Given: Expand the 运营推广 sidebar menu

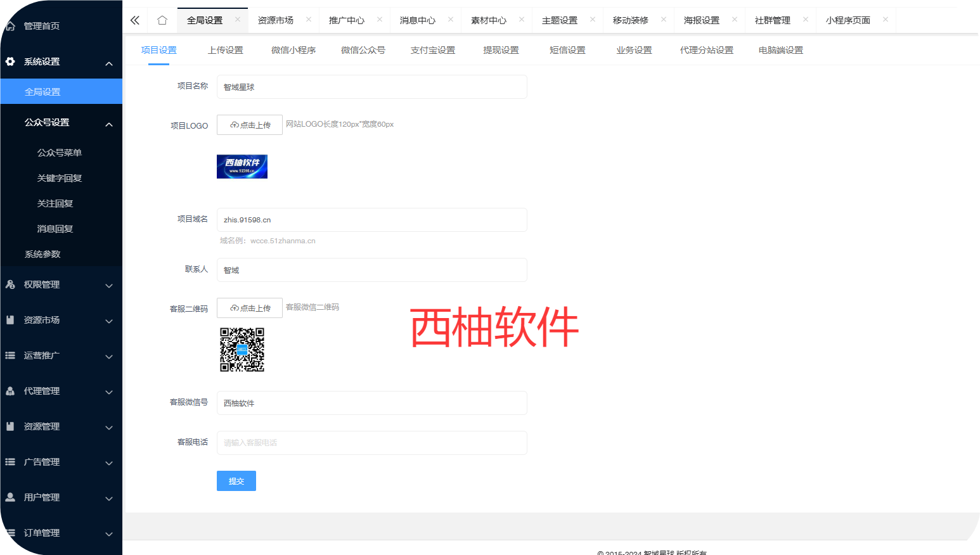Looking at the screenshot, I should tap(109, 356).
